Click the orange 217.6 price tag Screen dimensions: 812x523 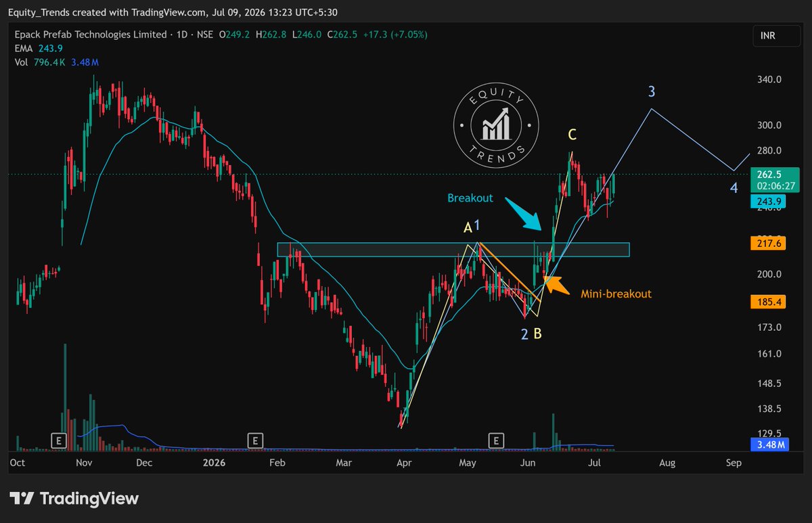tap(769, 244)
